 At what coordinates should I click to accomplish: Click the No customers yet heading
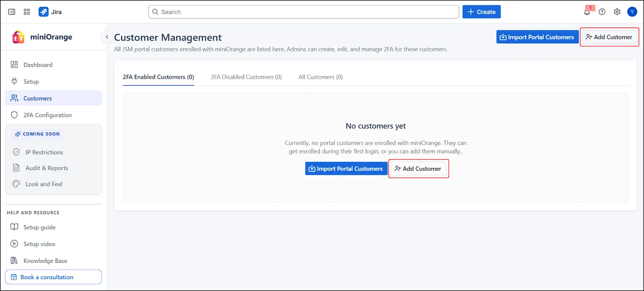pos(376,126)
